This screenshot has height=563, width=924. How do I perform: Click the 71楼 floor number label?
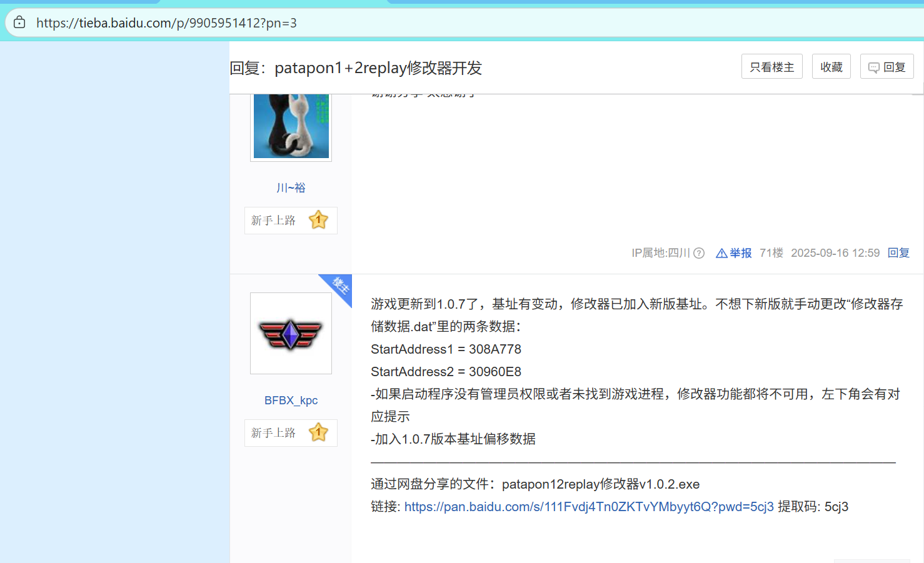coord(771,253)
